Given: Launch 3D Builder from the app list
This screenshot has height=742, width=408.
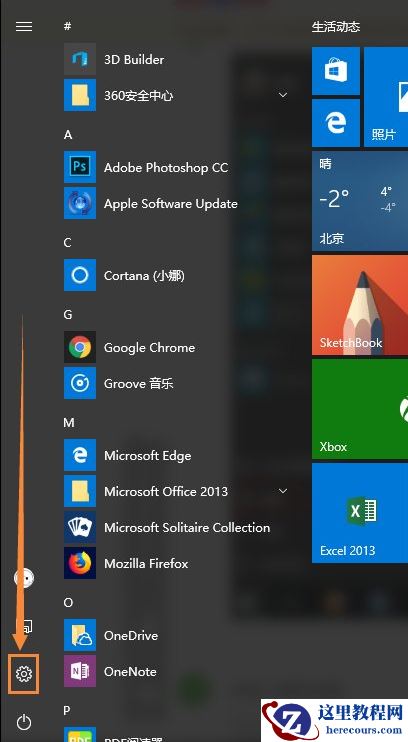Looking at the screenshot, I should [x=176, y=59].
